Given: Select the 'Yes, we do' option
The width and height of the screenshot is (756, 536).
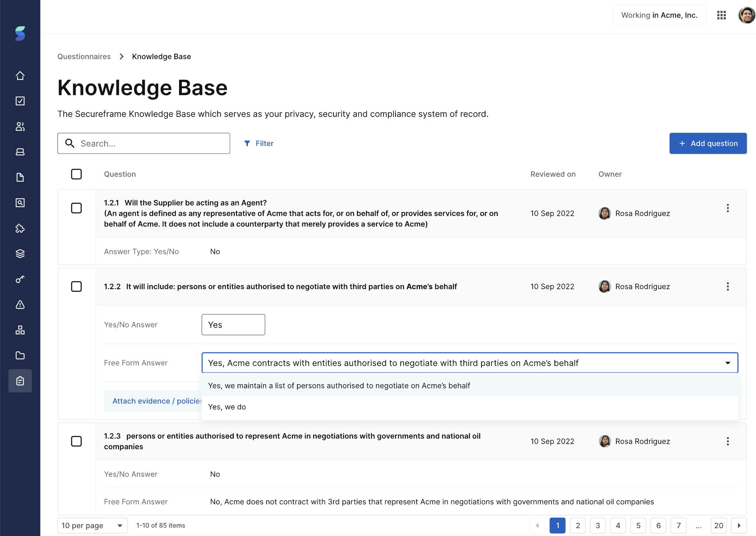Looking at the screenshot, I should point(470,407).
